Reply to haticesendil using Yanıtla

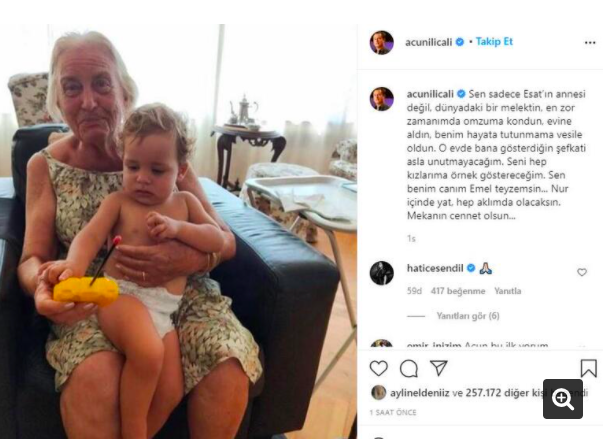point(507,291)
